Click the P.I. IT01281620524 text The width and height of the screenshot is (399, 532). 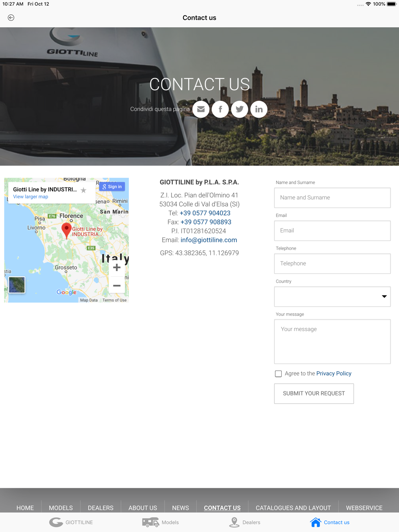coord(199,231)
